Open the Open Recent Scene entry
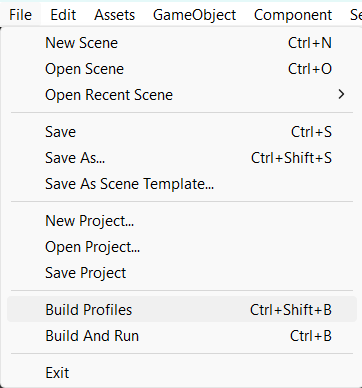362x388 pixels. 182,95
